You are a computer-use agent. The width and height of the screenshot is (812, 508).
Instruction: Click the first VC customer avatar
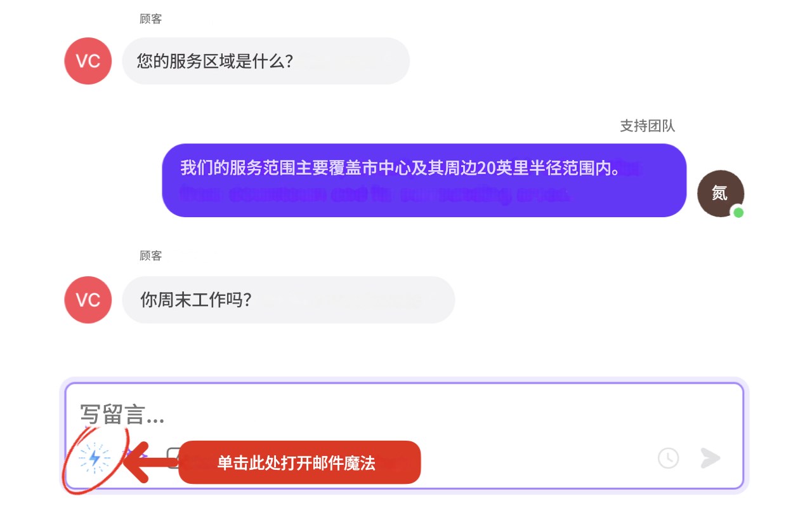click(x=88, y=61)
